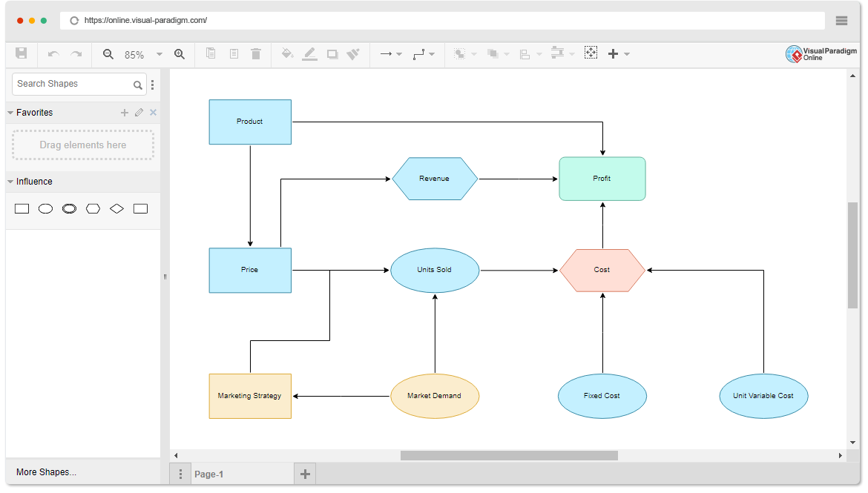The image size is (868, 493).
Task: Click the search magnifier icon
Action: [x=138, y=85]
